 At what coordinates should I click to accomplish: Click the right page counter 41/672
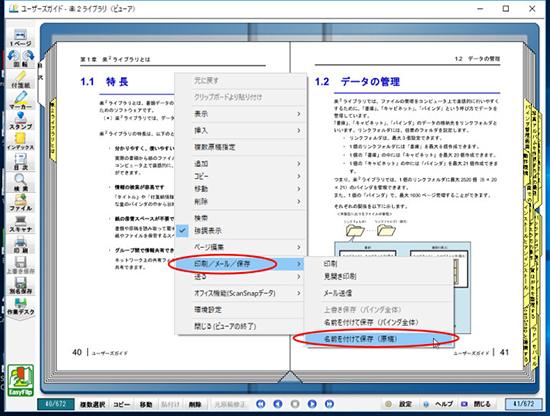pyautogui.click(x=523, y=404)
